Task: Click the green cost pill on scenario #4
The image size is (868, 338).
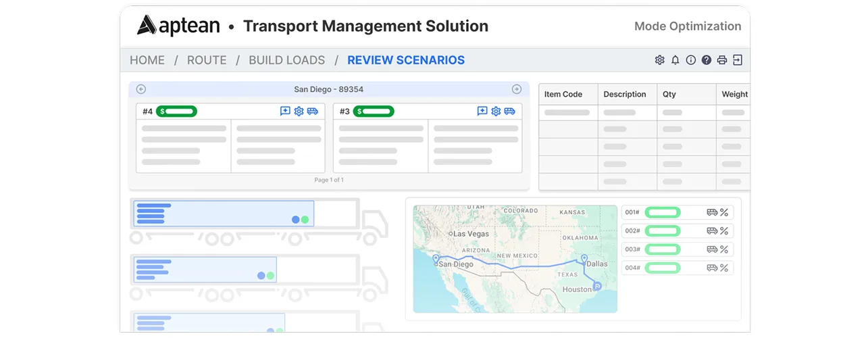Action: pyautogui.click(x=176, y=111)
